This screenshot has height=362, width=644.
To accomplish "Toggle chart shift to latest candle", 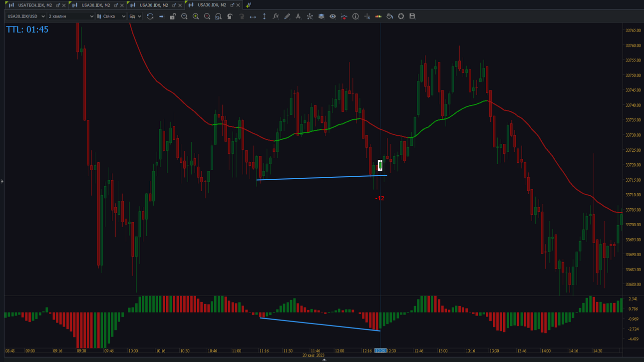I will pyautogui.click(x=161, y=16).
